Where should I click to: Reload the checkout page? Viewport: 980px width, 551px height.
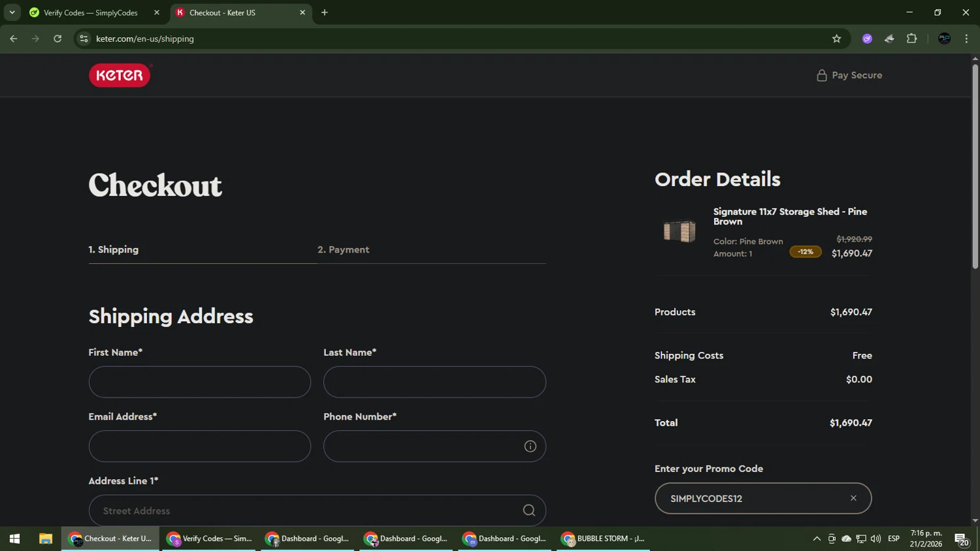[x=57, y=39]
